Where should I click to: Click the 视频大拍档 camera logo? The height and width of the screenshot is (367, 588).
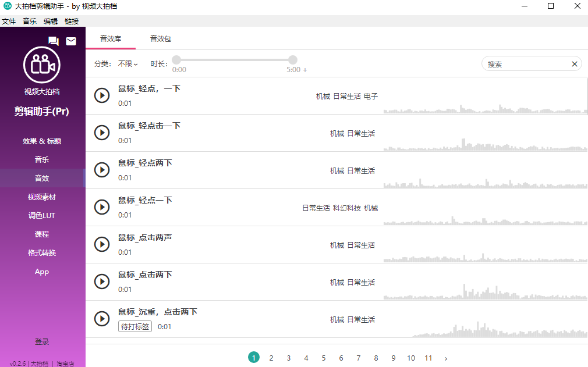tap(42, 65)
